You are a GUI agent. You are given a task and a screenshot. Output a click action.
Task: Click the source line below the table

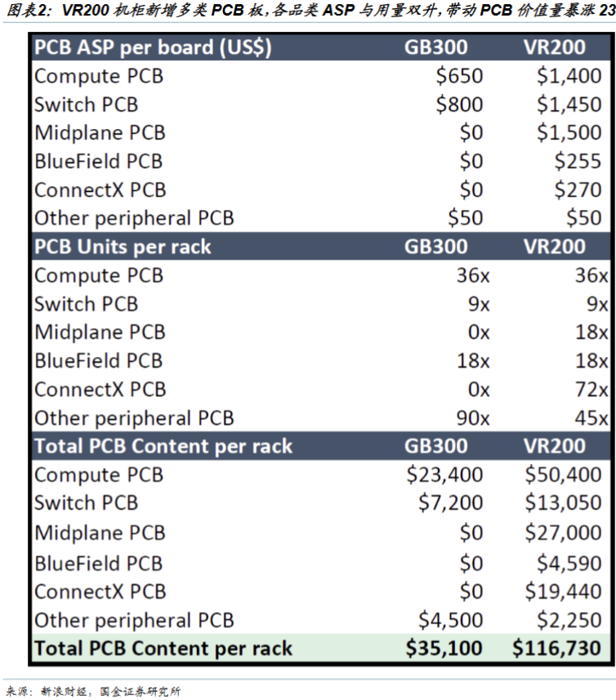point(93,692)
